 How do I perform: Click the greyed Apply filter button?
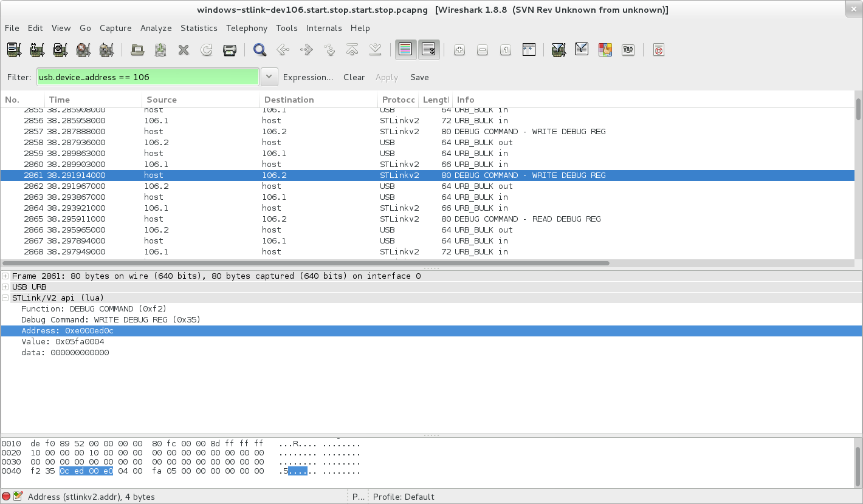coord(387,77)
